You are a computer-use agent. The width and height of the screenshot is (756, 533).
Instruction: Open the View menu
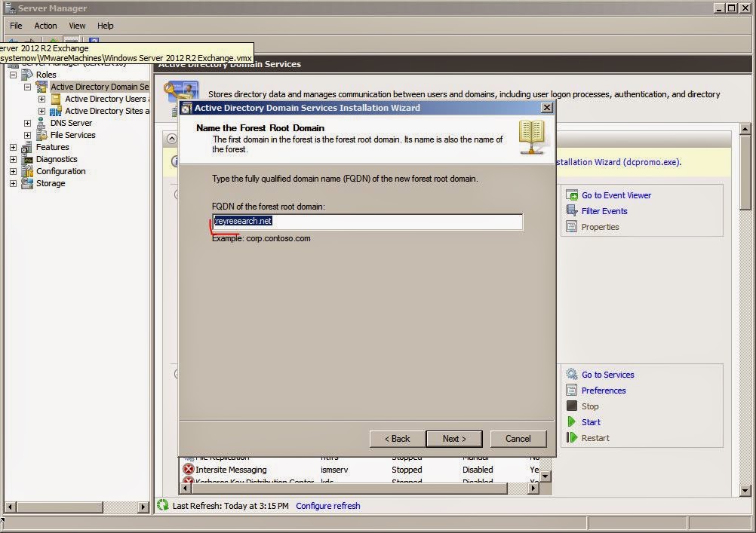tap(77, 26)
